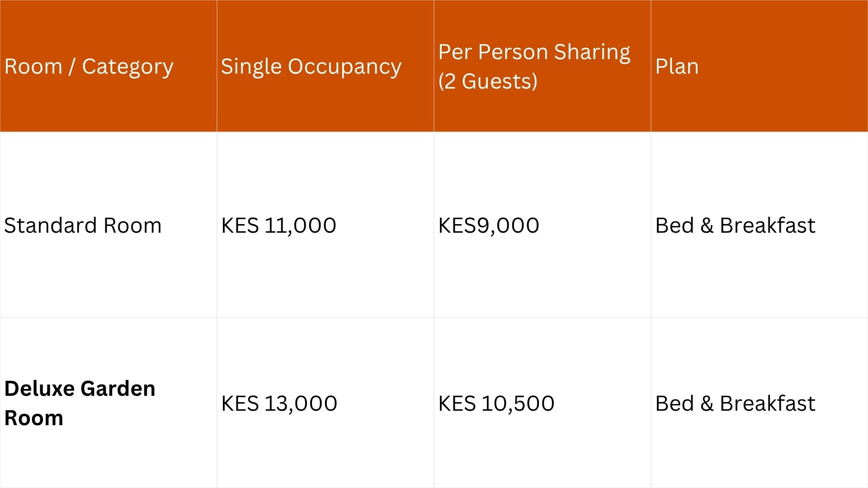Click the bold word Room under Deluxe Garden
This screenshot has height=488, width=868.
click(34, 418)
